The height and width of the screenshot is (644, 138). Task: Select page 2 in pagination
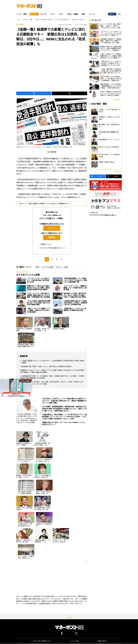pyautogui.click(x=52, y=259)
